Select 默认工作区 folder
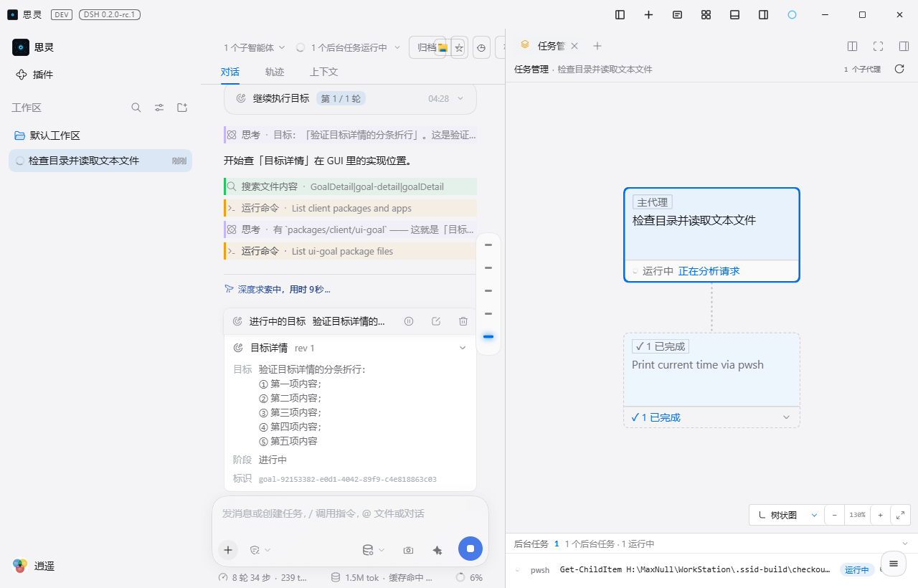Image resolution: width=918 pixels, height=588 pixels. point(100,136)
